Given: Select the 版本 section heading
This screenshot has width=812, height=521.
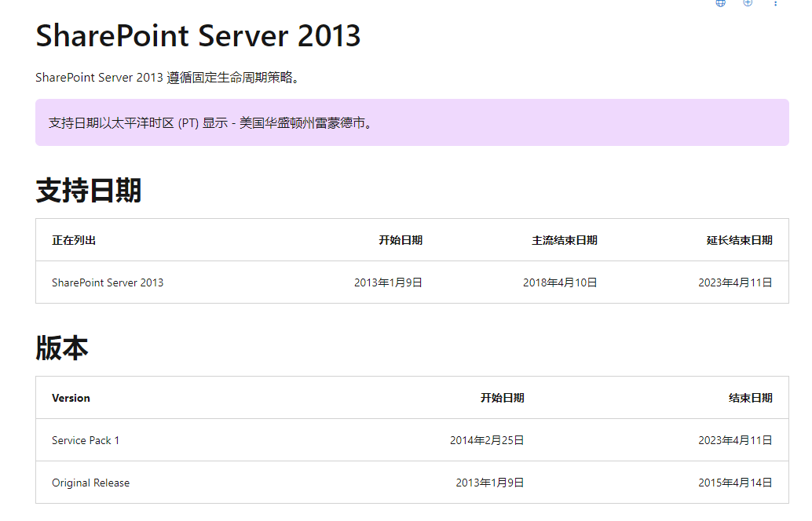Looking at the screenshot, I should 62,348.
